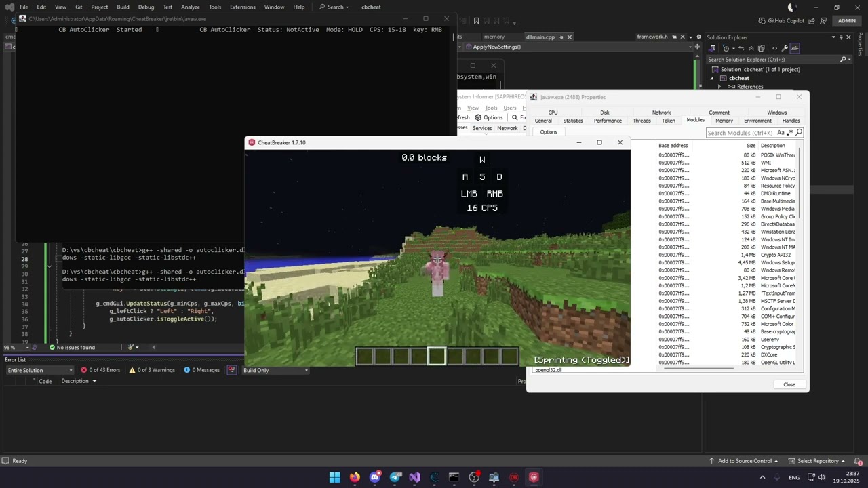The width and height of the screenshot is (868, 488).
Task: Toggle regex option in module search
Action: [789, 133]
